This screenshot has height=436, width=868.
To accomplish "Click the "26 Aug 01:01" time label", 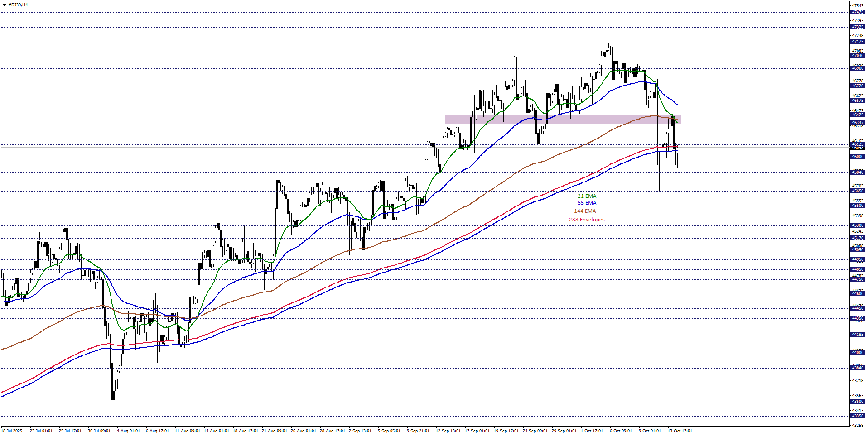I will coord(303,431).
